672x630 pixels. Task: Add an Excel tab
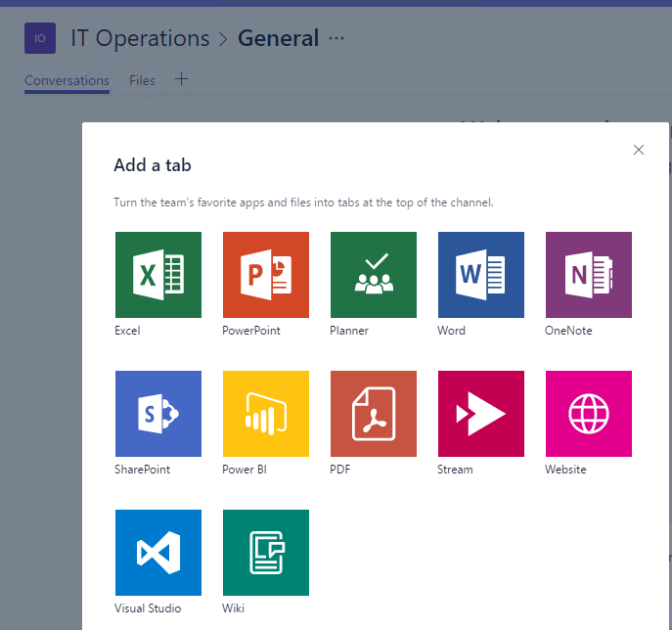[x=158, y=275]
